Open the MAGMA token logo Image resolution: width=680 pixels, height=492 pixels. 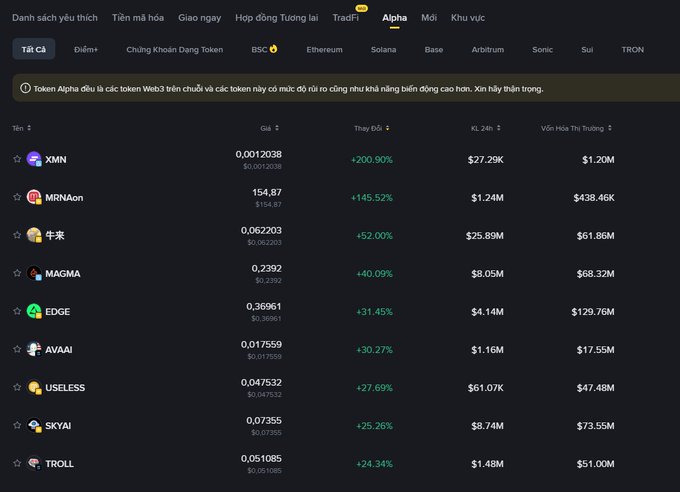tap(34, 273)
